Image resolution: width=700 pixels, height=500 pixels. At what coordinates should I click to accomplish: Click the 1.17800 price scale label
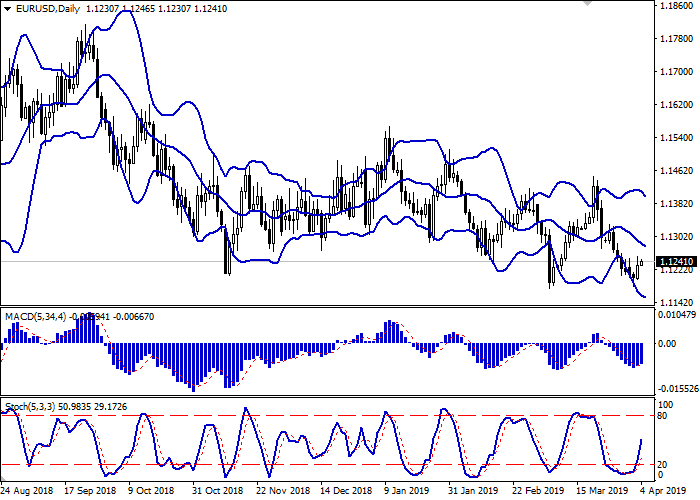(x=676, y=39)
